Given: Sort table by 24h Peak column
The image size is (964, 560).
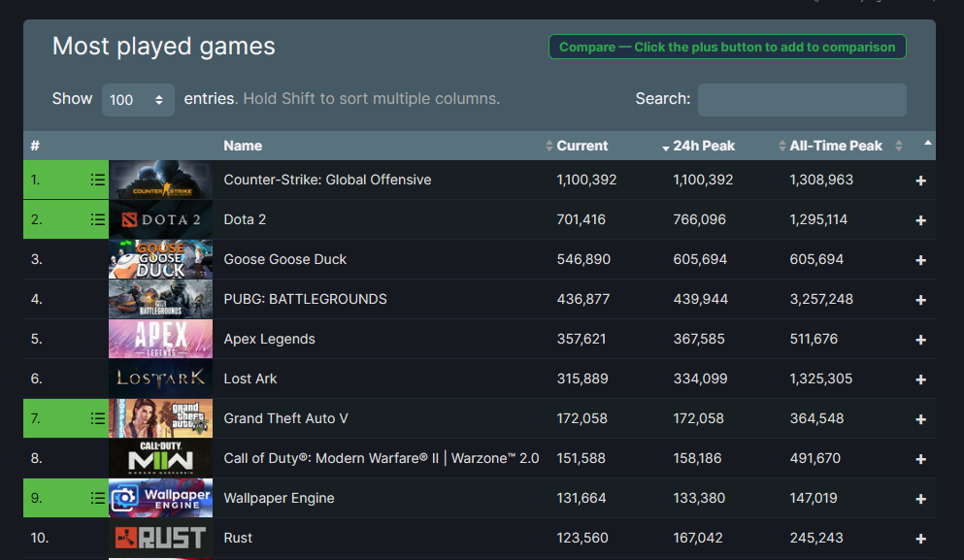Looking at the screenshot, I should click(704, 146).
